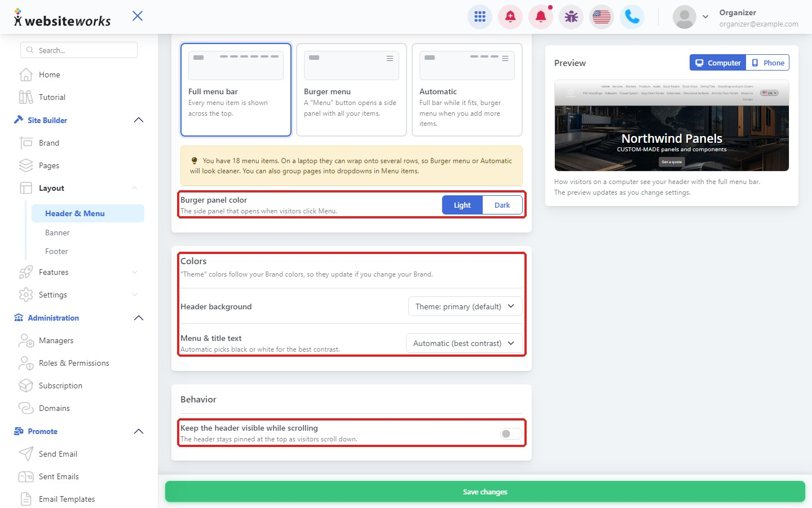Click the Home house icon

[x=26, y=75]
